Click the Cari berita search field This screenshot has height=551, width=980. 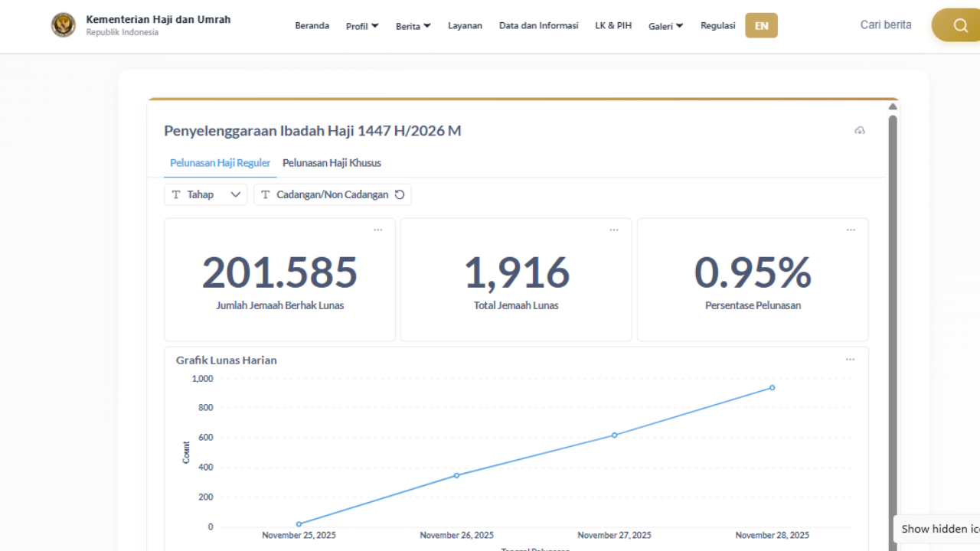[886, 24]
